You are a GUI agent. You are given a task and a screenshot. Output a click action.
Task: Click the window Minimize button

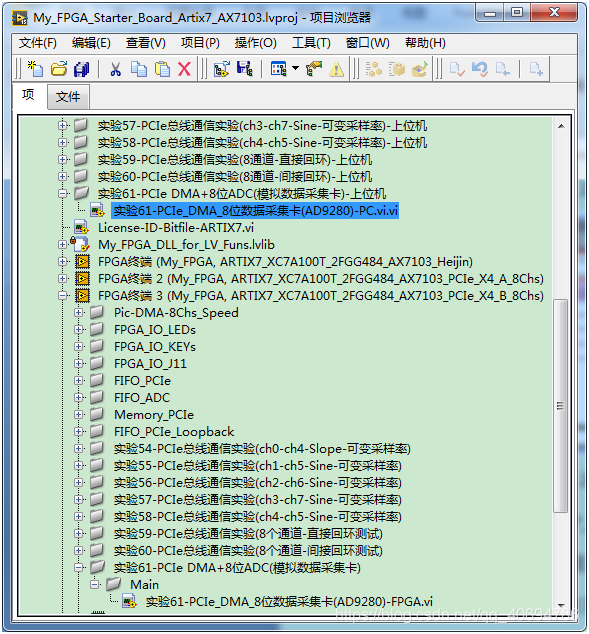[x=490, y=13]
